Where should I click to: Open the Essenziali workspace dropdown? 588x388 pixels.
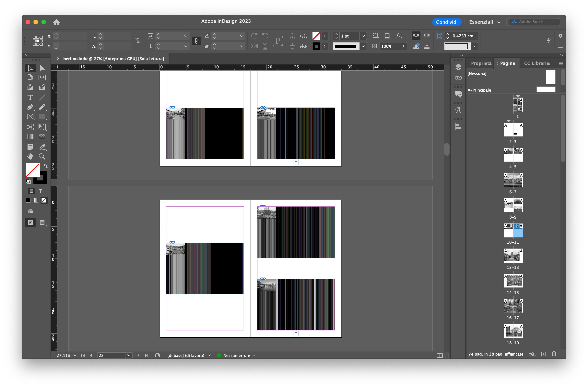coord(485,22)
